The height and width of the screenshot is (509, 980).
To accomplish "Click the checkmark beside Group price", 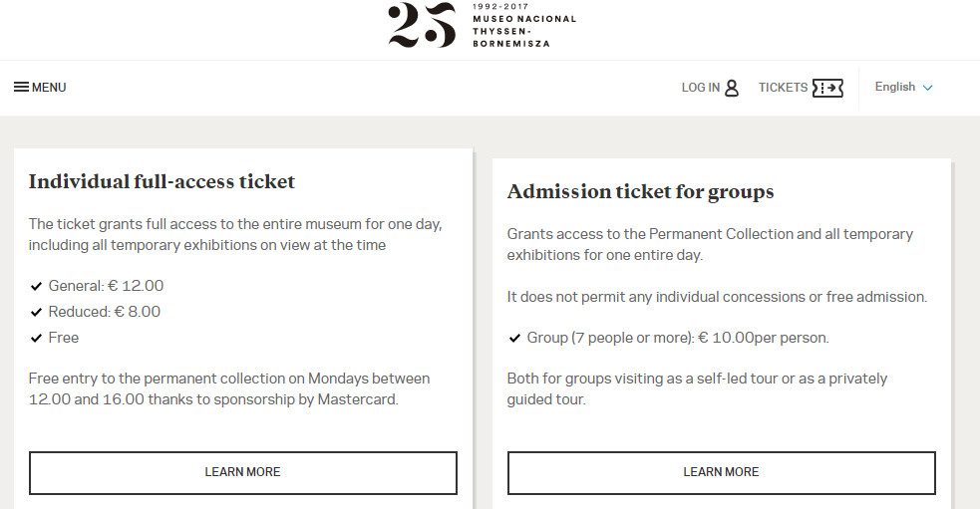I will [514, 339].
